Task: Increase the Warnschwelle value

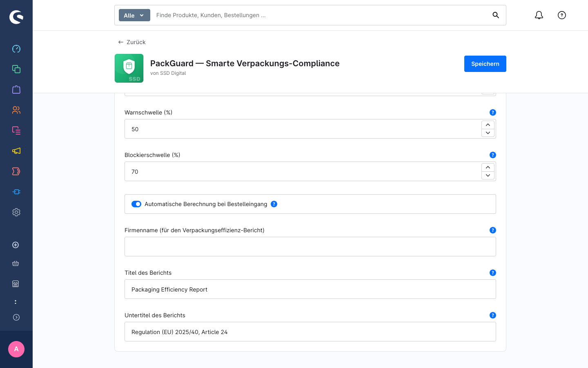Action: (x=488, y=125)
